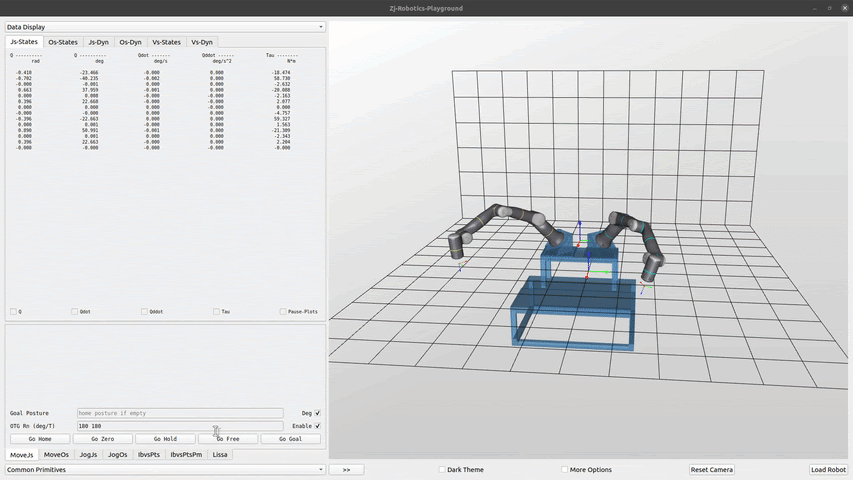The width and height of the screenshot is (853, 480).
Task: Check the Tau plot checkbox
Action: click(x=216, y=312)
